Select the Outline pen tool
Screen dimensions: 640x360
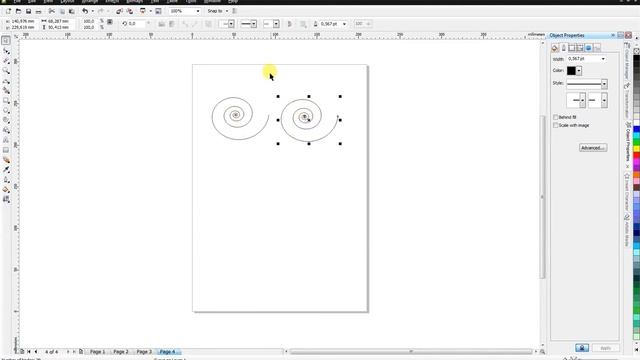coord(6,180)
